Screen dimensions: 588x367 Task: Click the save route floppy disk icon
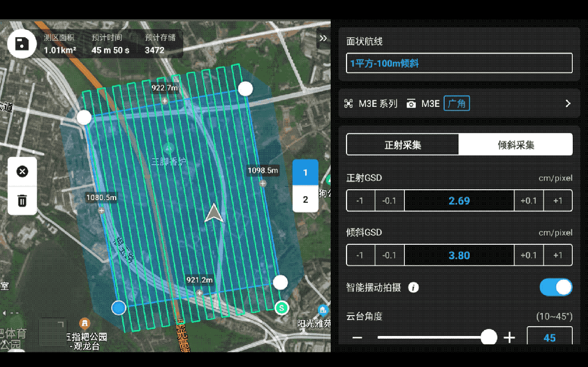tap(22, 44)
